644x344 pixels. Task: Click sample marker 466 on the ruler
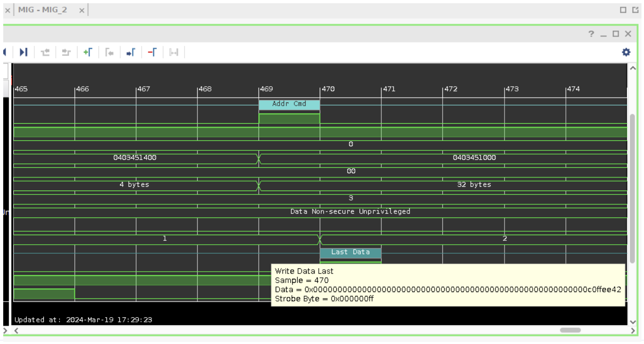tap(82, 89)
